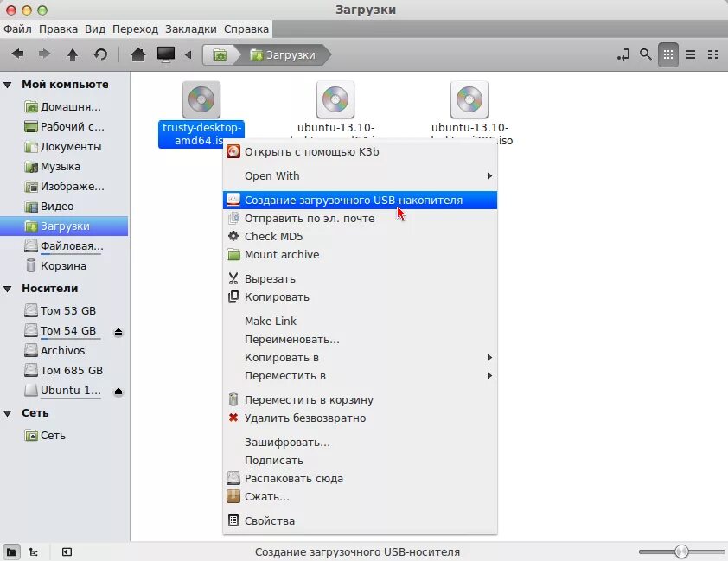Open Музыка in sidebar
Screen dimensions: 728x561
(64, 167)
